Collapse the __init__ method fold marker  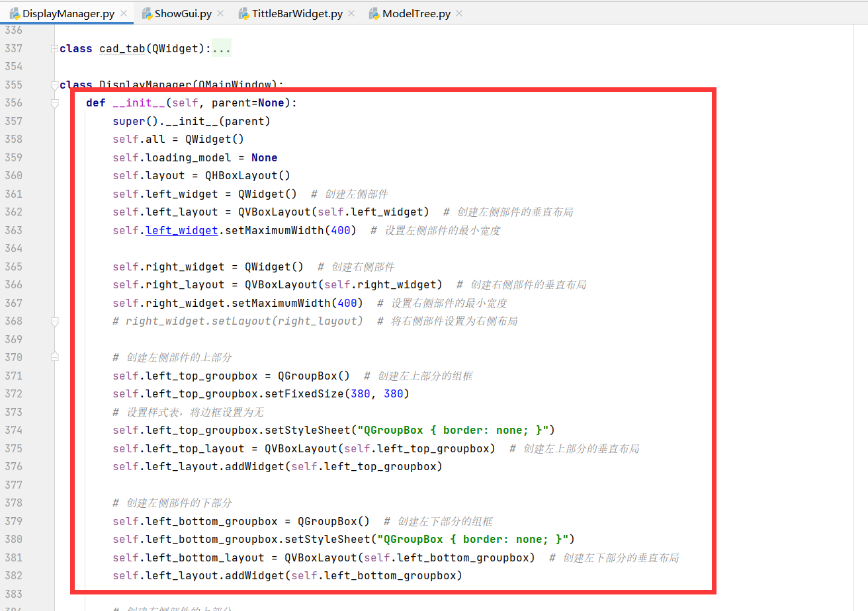click(54, 103)
